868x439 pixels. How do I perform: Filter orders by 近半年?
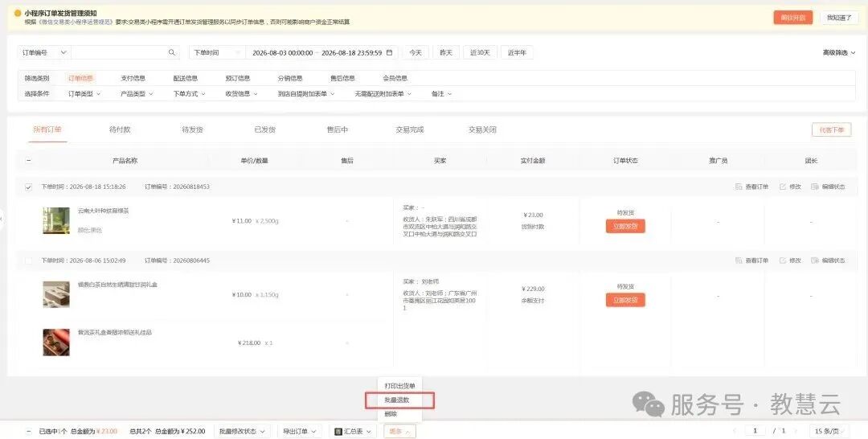point(517,52)
